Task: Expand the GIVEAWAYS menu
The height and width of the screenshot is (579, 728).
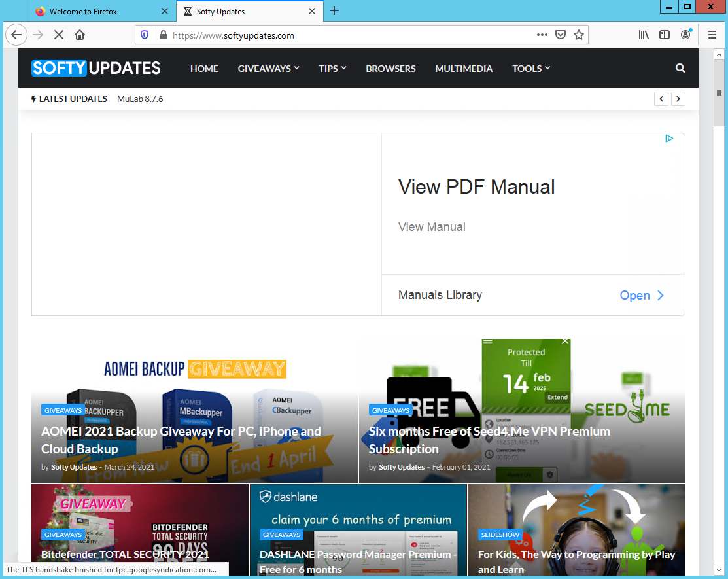Action: 268,68
